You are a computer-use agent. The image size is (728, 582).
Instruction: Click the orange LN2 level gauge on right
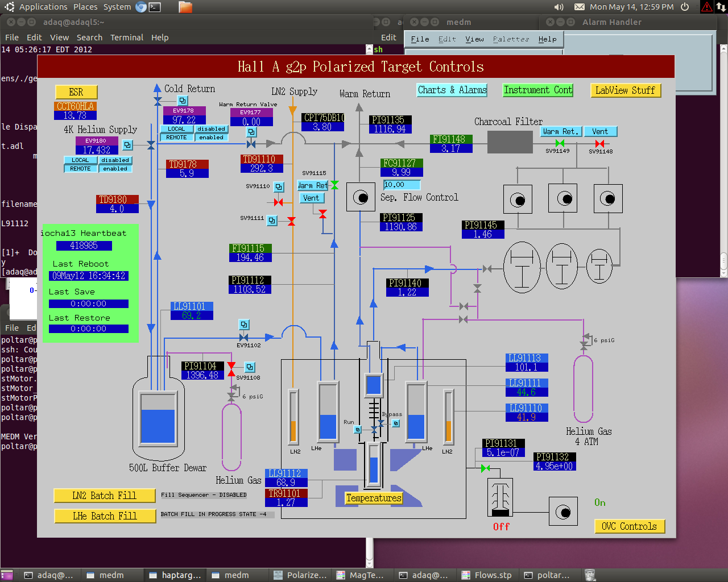448,417
